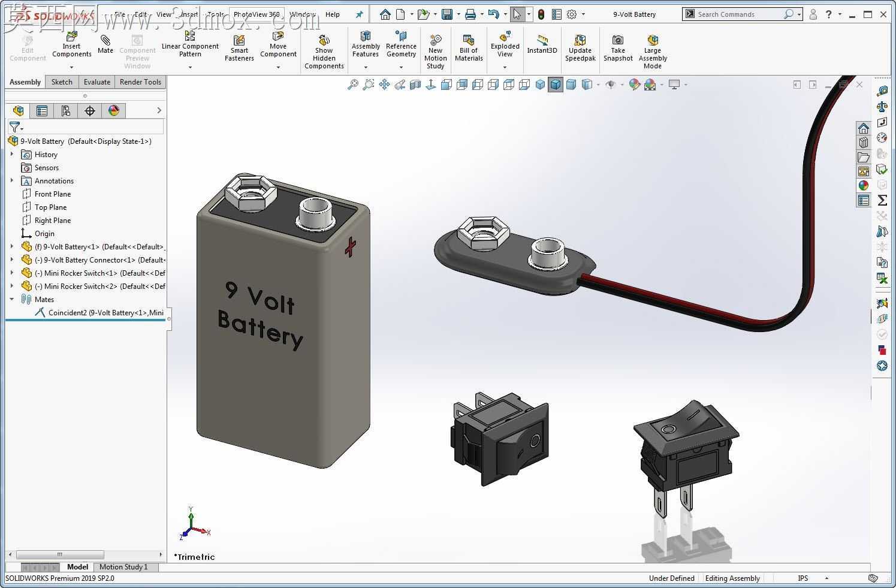Click the FeatureManager horizontal scrollbar
Screen dimensions: 896x588
pyautogui.click(x=60, y=554)
